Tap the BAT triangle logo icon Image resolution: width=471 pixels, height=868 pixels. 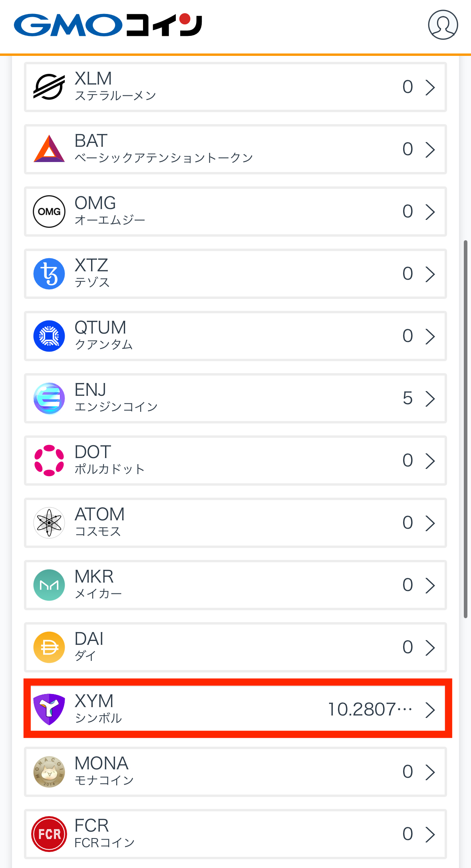49,149
